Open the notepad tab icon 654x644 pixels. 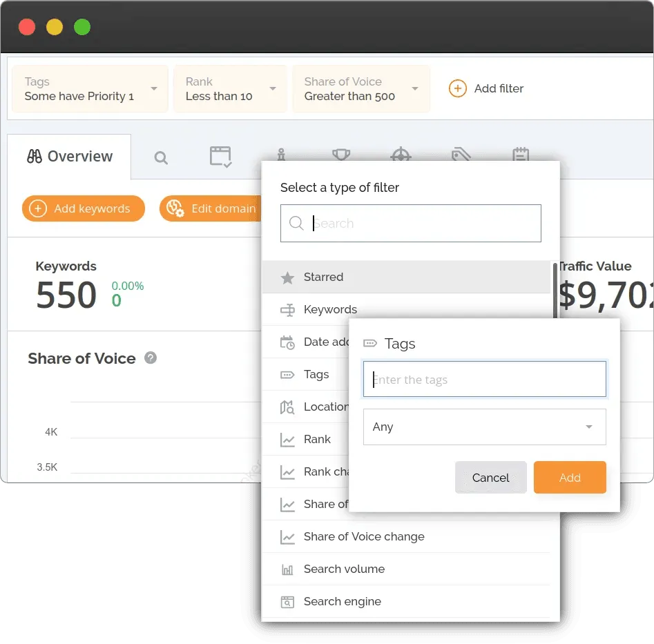pyautogui.click(x=521, y=154)
